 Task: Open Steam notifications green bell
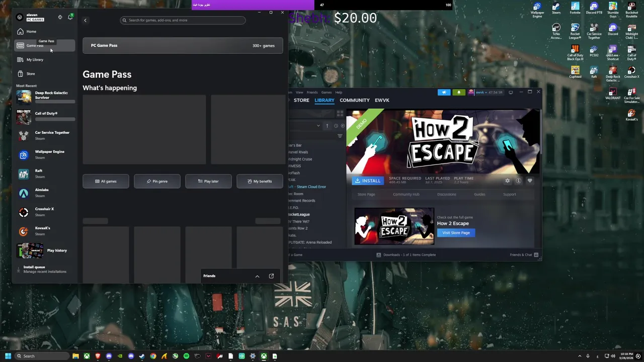[x=459, y=93]
